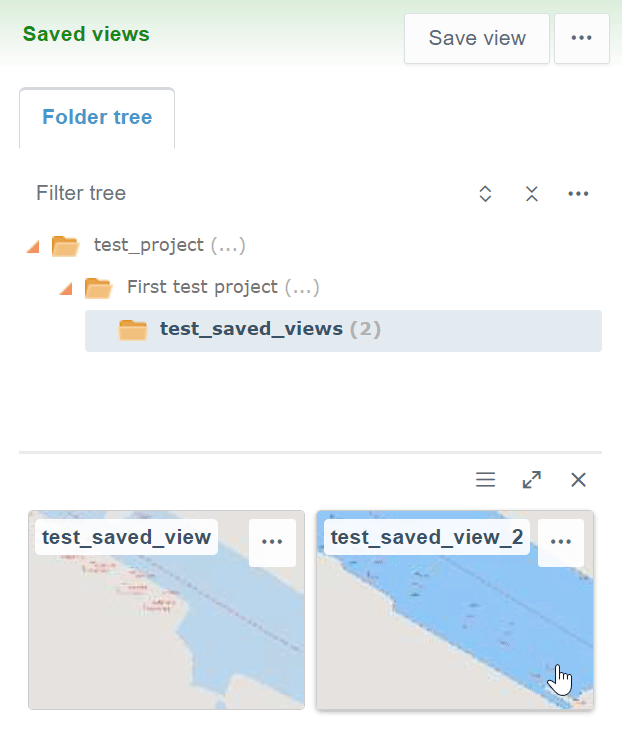The image size is (622, 739).
Task: Switch to the Folder tree tab
Action: tap(97, 118)
